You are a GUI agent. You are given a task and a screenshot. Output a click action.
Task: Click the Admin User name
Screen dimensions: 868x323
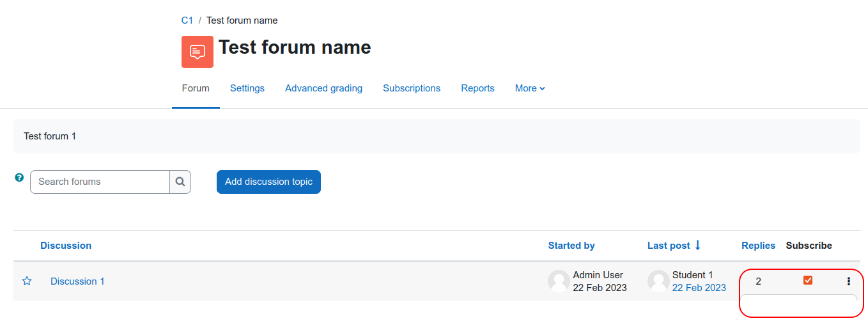598,275
